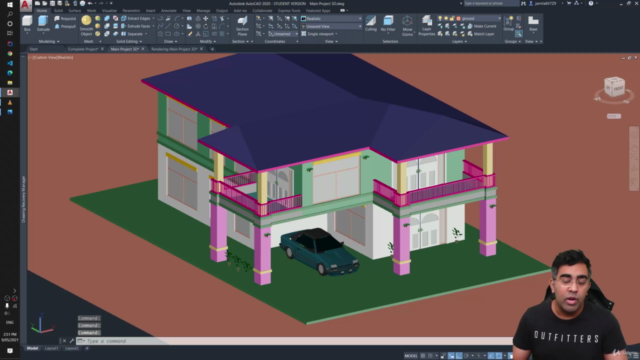Screen dimensions: 640x360
Task: Toggle the layer freeze sun icon
Action: 446,18
